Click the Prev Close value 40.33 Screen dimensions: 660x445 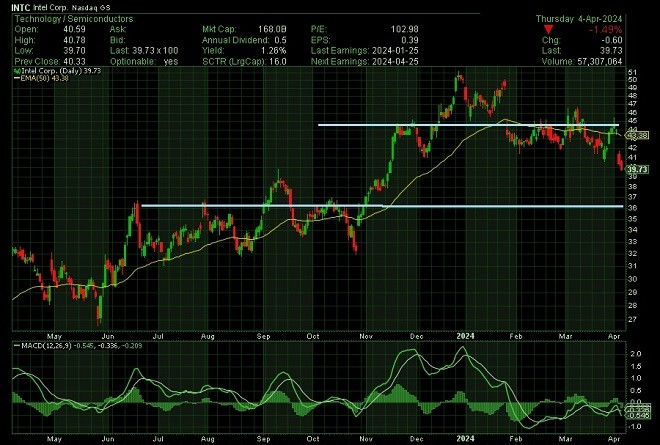(x=75, y=62)
